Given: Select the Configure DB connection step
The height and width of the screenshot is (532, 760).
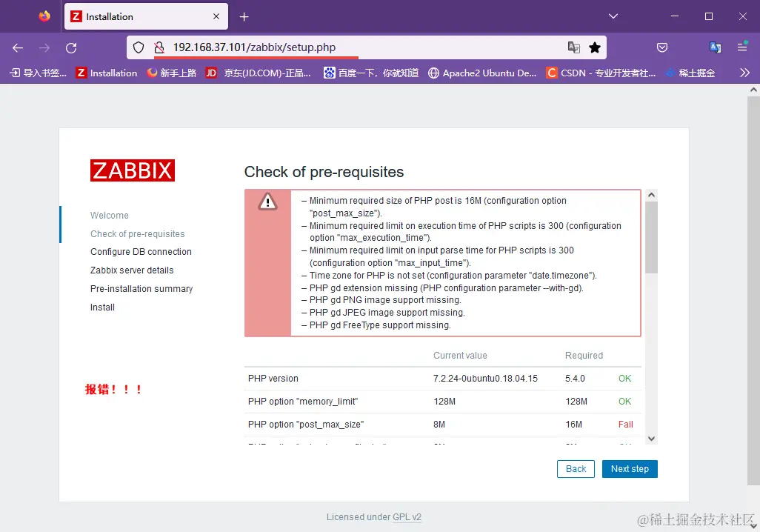Looking at the screenshot, I should [x=141, y=252].
